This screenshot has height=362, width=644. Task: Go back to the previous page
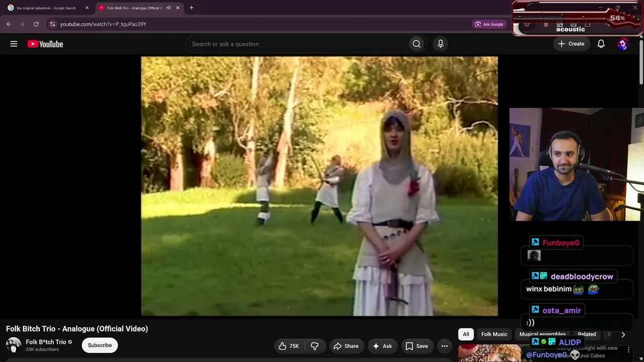[x=9, y=24]
